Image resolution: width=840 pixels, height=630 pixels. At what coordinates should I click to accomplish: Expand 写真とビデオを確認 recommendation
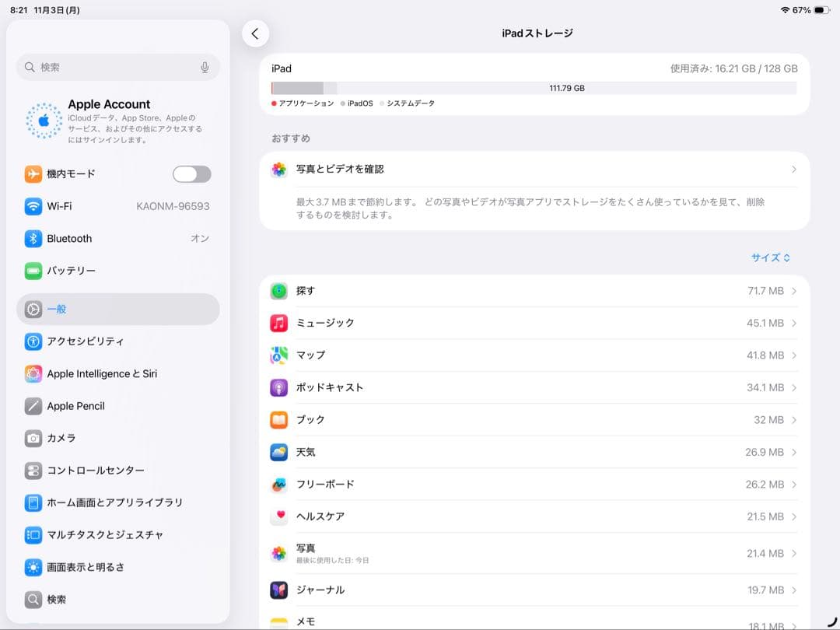pos(537,169)
